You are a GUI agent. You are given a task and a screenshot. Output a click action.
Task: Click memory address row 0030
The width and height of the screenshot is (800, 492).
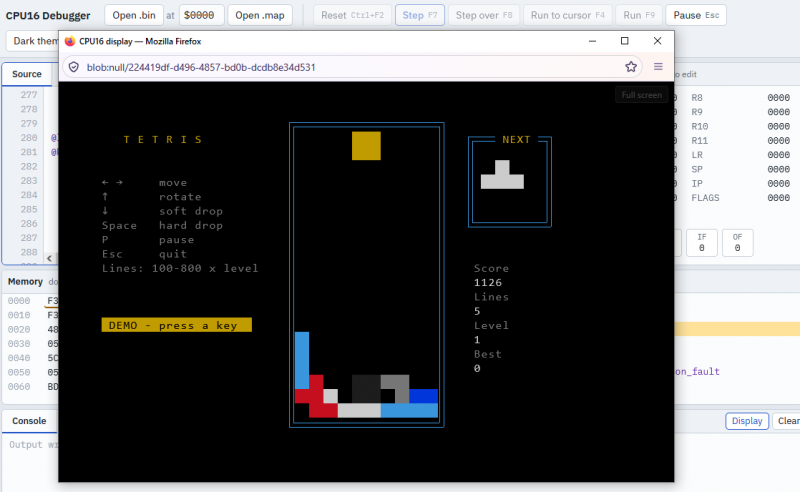click(19, 343)
